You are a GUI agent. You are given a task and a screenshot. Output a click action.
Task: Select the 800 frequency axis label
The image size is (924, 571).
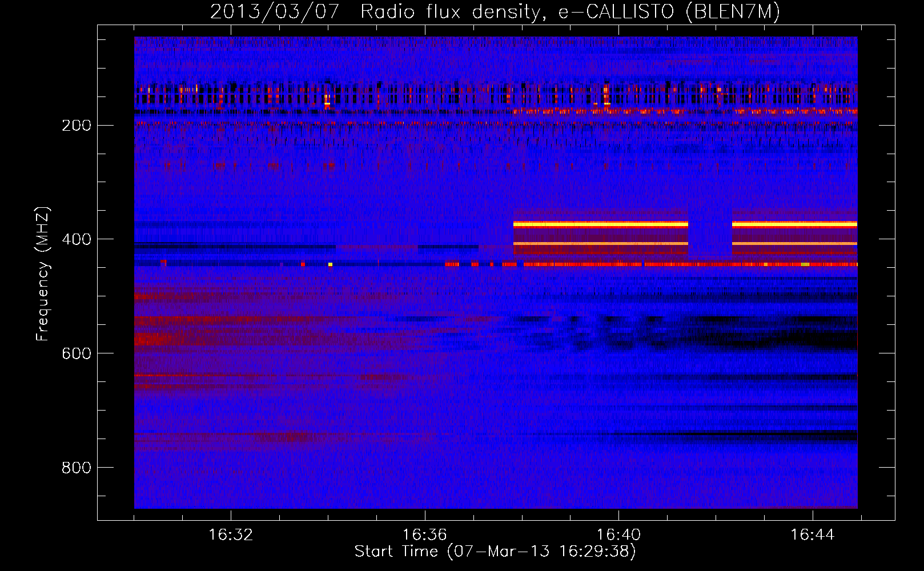click(x=77, y=468)
